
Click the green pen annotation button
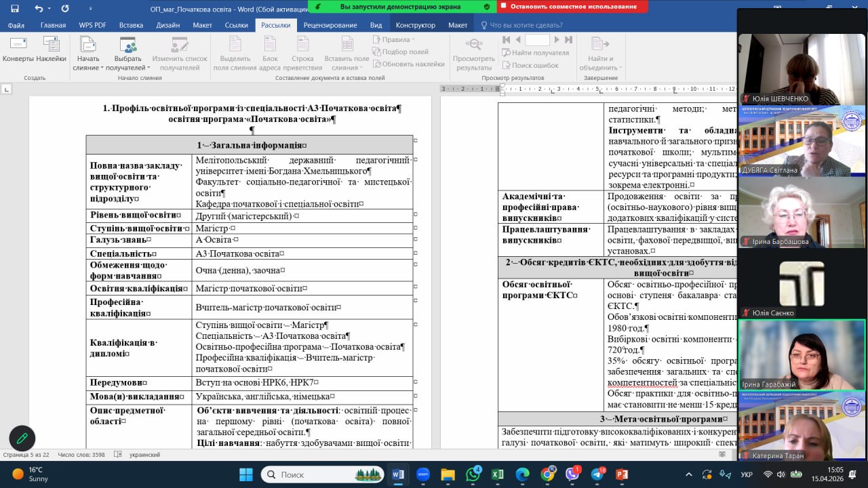point(22,439)
